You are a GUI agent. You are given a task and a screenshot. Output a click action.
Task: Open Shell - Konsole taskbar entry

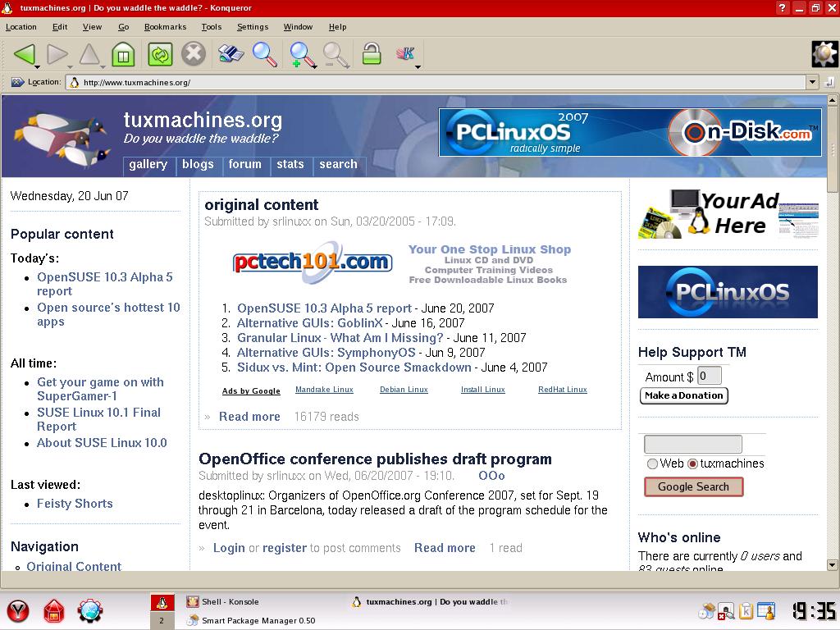pos(223,602)
